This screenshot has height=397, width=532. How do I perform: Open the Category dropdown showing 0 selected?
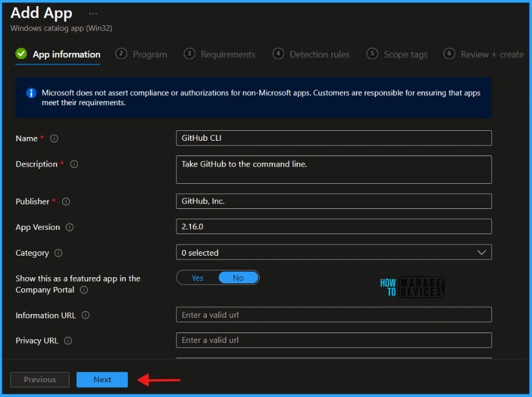334,253
